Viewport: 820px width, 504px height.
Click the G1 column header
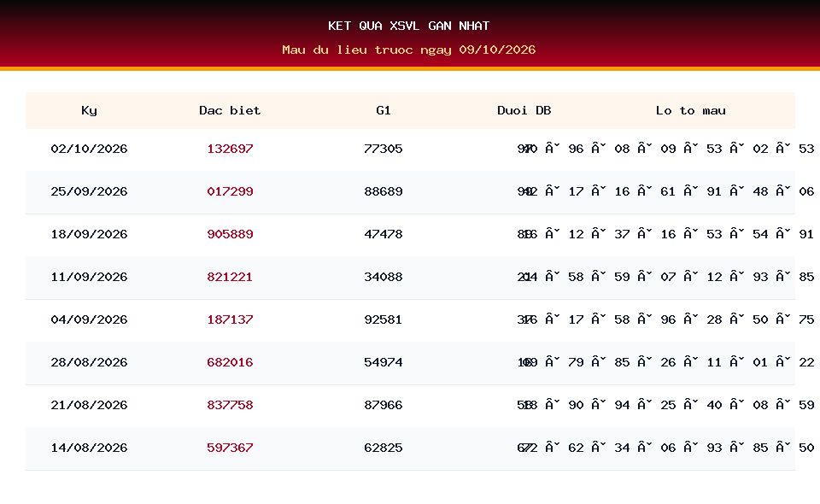coord(384,110)
